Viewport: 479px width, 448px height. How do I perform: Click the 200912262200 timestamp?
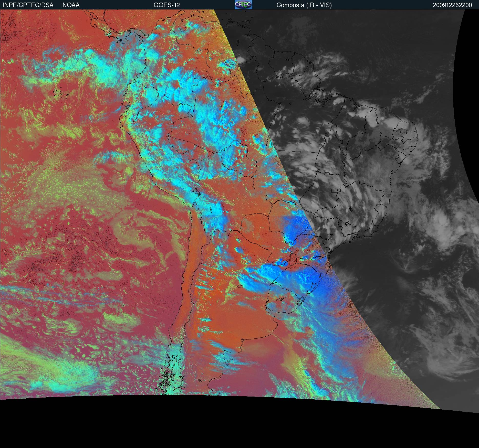[x=452, y=5]
